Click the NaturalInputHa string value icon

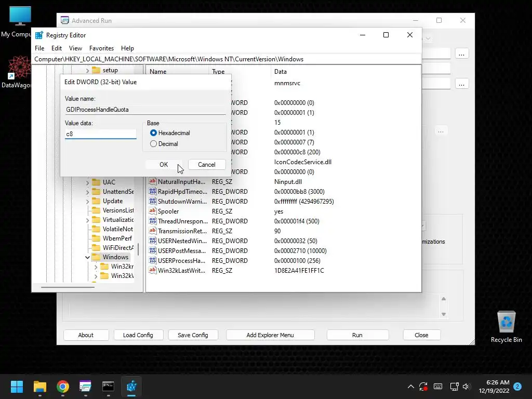[x=153, y=181]
